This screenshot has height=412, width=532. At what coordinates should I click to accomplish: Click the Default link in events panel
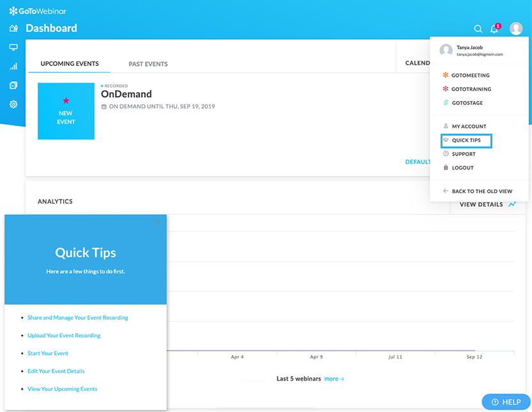point(418,162)
